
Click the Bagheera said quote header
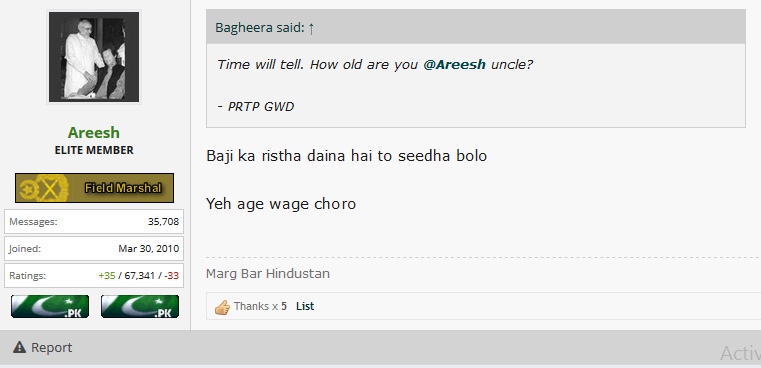tap(265, 28)
